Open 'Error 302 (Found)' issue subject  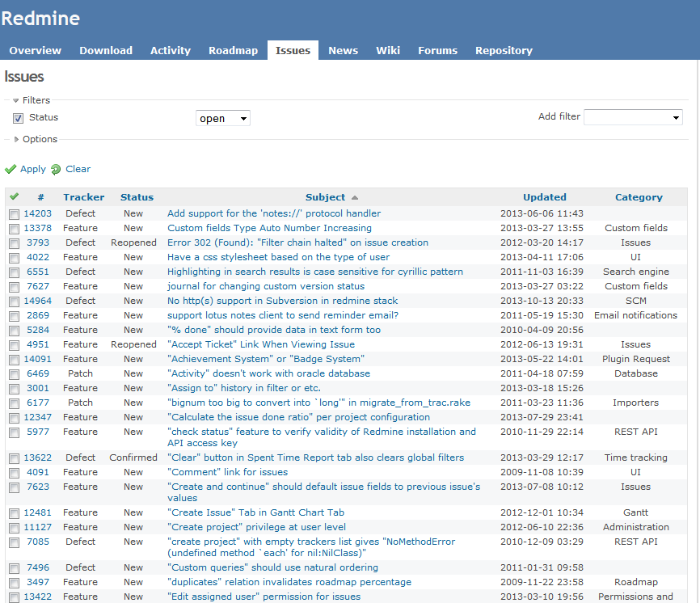pos(297,242)
